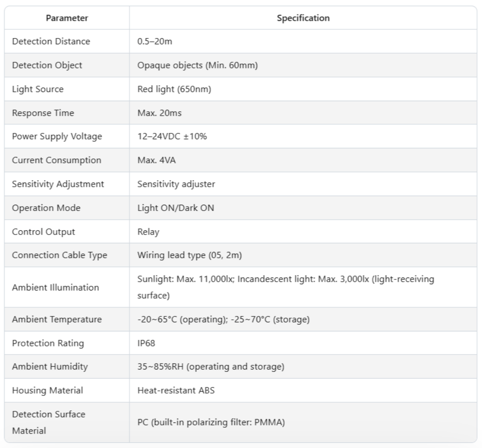Select the Detection Distance row label

click(51, 41)
